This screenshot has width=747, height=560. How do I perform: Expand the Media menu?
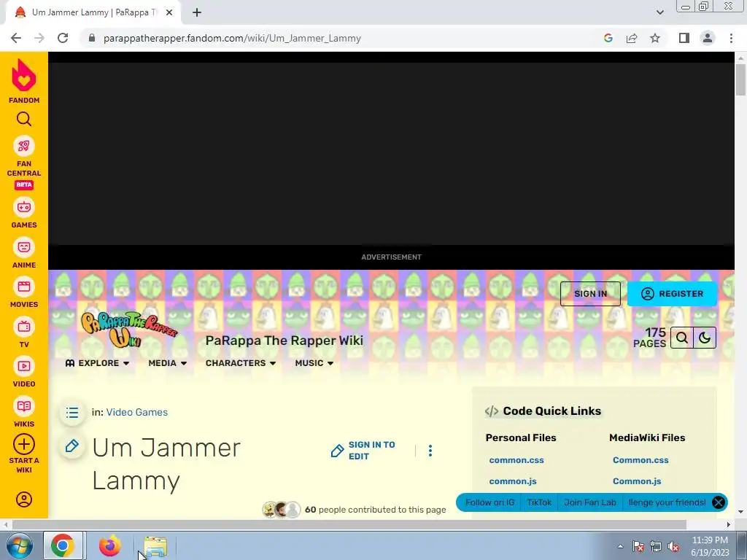tap(167, 363)
